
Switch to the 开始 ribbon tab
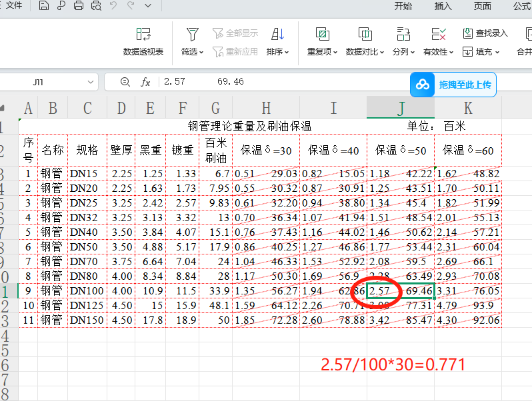tap(403, 6)
